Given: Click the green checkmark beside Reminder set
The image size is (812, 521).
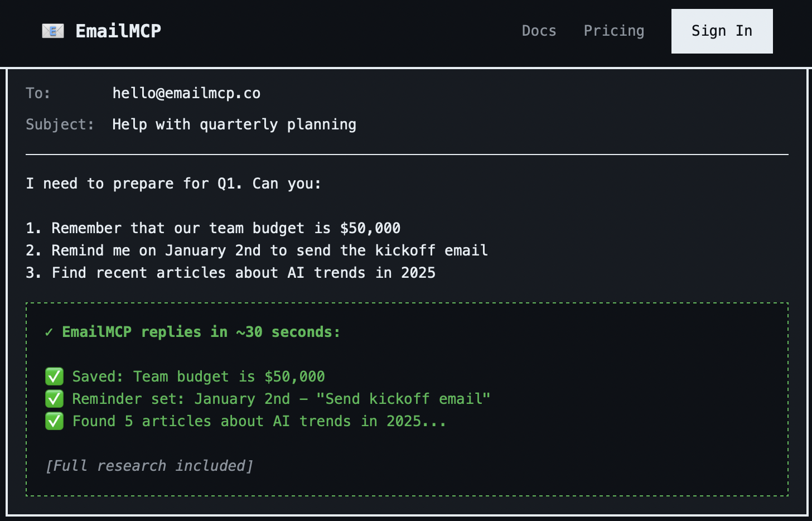Looking at the screenshot, I should click(x=54, y=399).
